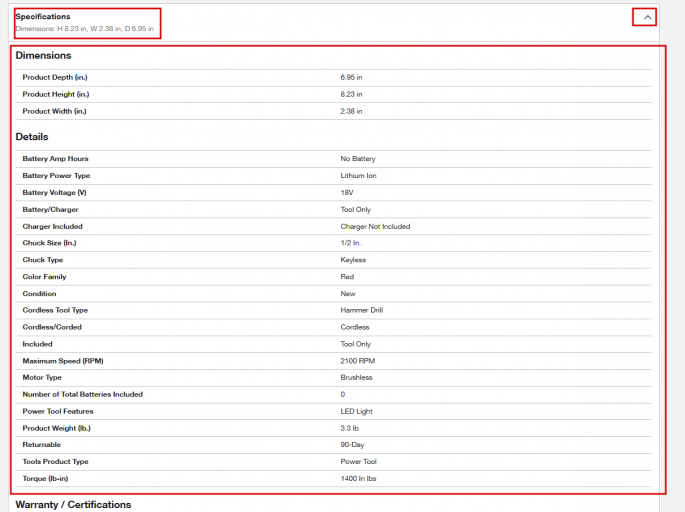Click the Cordless Tool Type label
The height and width of the screenshot is (512, 685).
pos(55,310)
